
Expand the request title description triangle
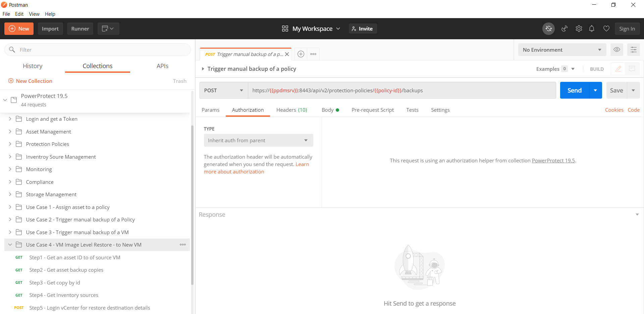coord(203,69)
